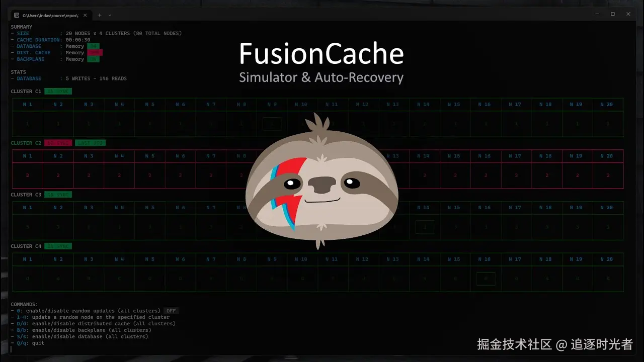Click the N 20 header in Cluster C1
The image size is (644, 362).
(608, 105)
